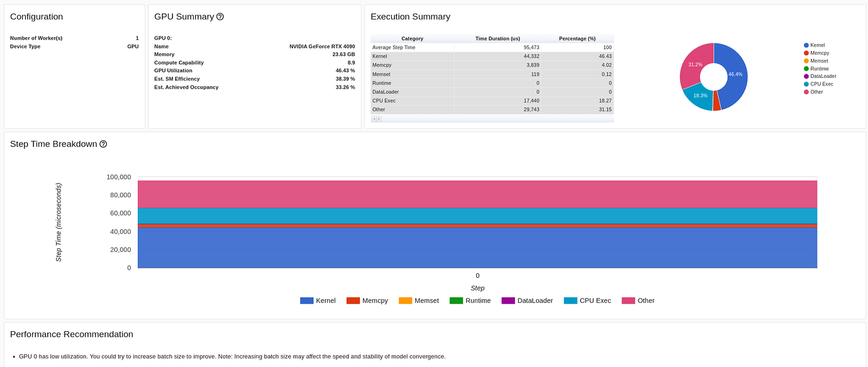
Task: Click the Step Time Breakdown help icon
Action: tap(103, 144)
